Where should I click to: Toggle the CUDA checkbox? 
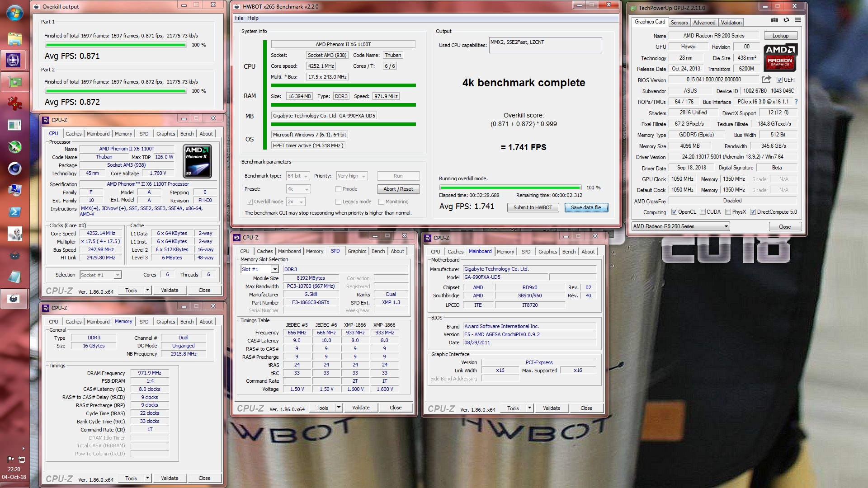(x=703, y=212)
